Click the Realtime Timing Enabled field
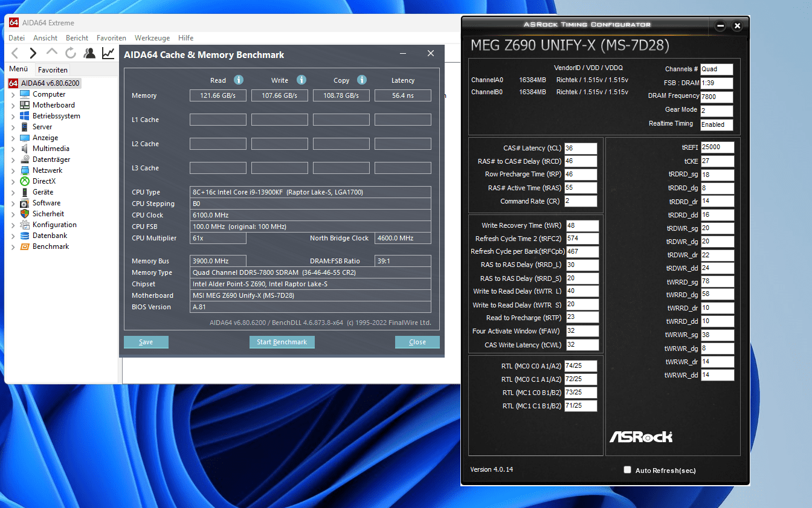Viewport: 812px width, 508px height. coord(717,124)
